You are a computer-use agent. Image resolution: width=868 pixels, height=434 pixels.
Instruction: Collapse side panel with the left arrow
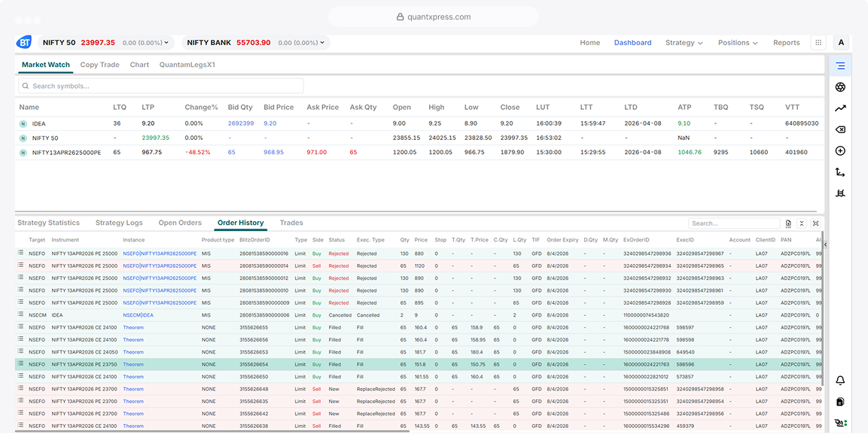(x=825, y=244)
